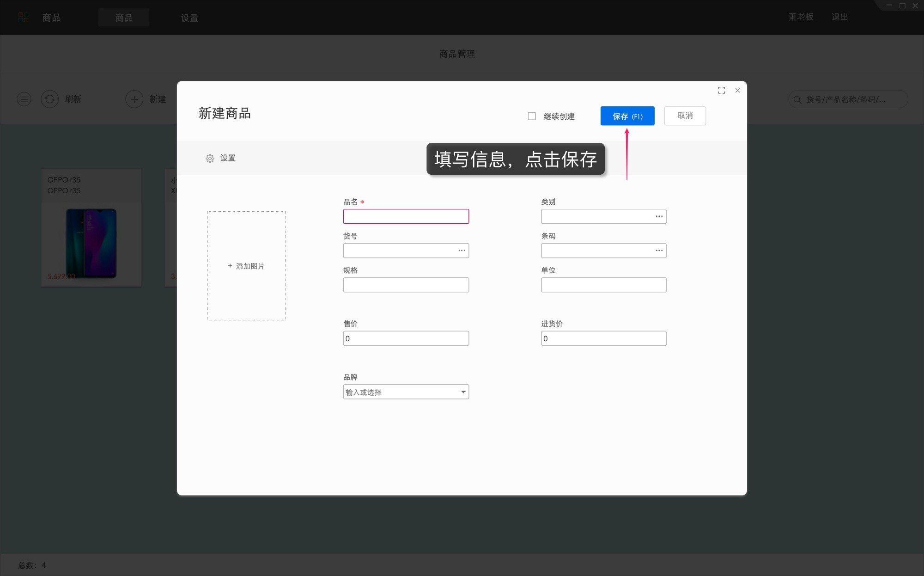Screen dimensions: 924x576
Task: Switch to the 设置 top tab
Action: click(x=189, y=18)
